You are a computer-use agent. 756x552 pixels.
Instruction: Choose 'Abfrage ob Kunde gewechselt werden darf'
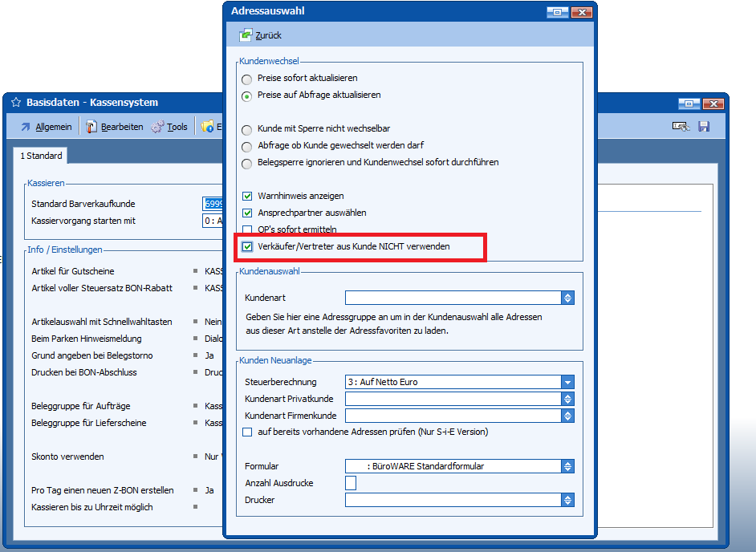click(x=247, y=146)
